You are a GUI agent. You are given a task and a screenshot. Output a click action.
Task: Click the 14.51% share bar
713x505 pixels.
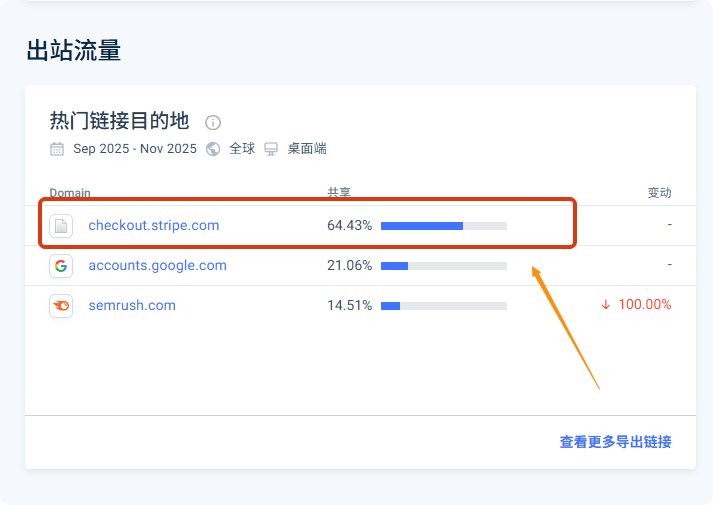444,306
